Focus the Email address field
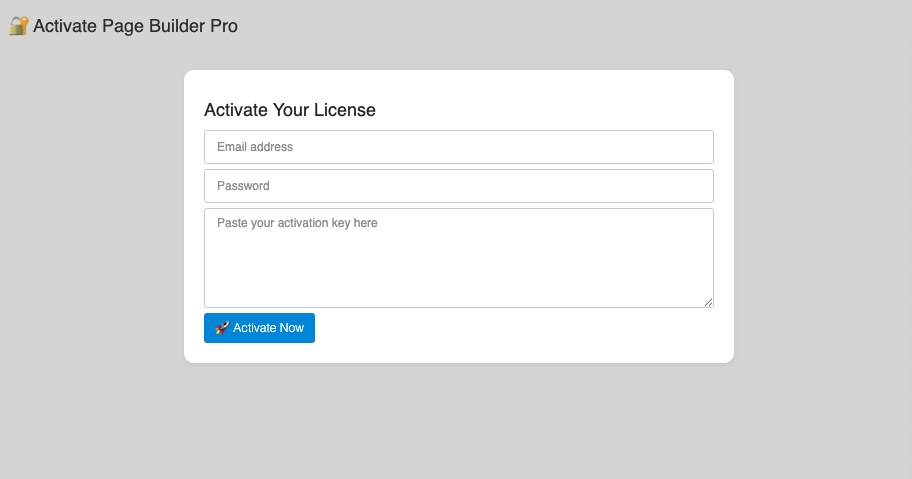 click(x=458, y=147)
